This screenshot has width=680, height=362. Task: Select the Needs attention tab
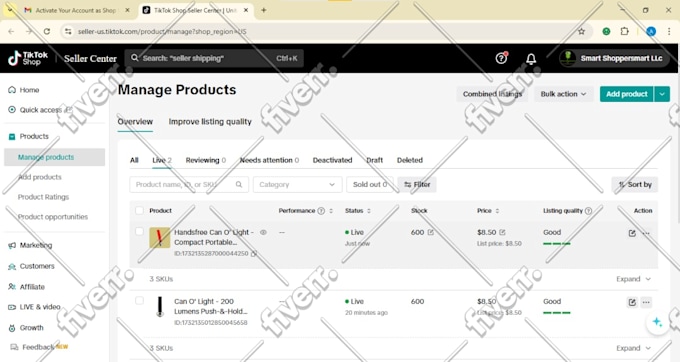point(269,160)
